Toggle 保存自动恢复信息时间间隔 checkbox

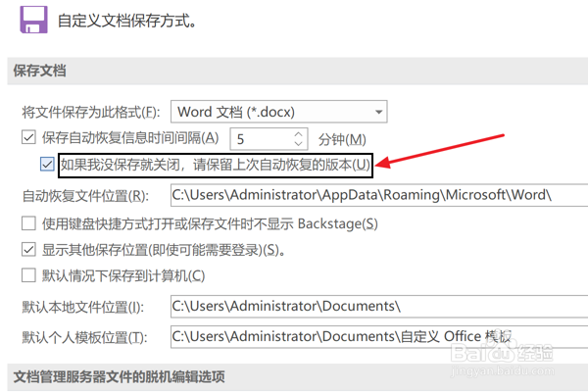28,137
